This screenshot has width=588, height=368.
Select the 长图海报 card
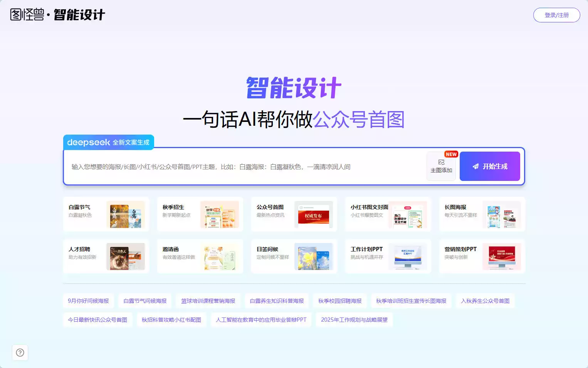click(482, 215)
